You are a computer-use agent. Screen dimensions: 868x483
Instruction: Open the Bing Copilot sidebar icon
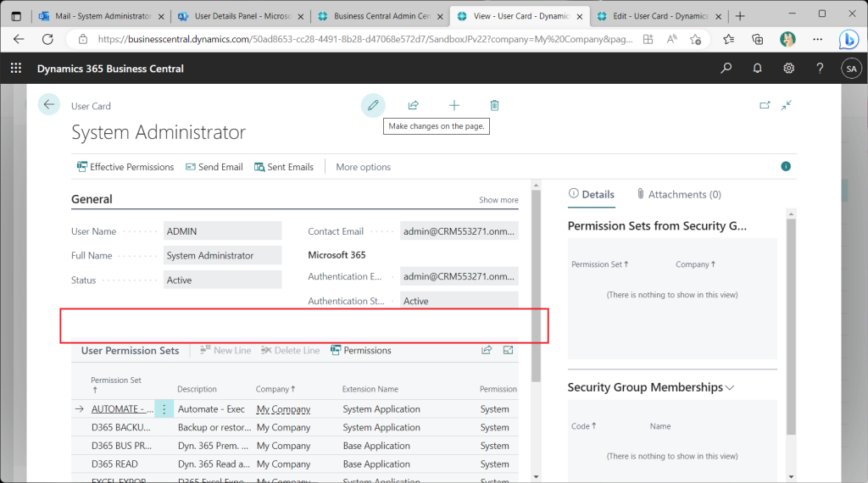[x=849, y=39]
